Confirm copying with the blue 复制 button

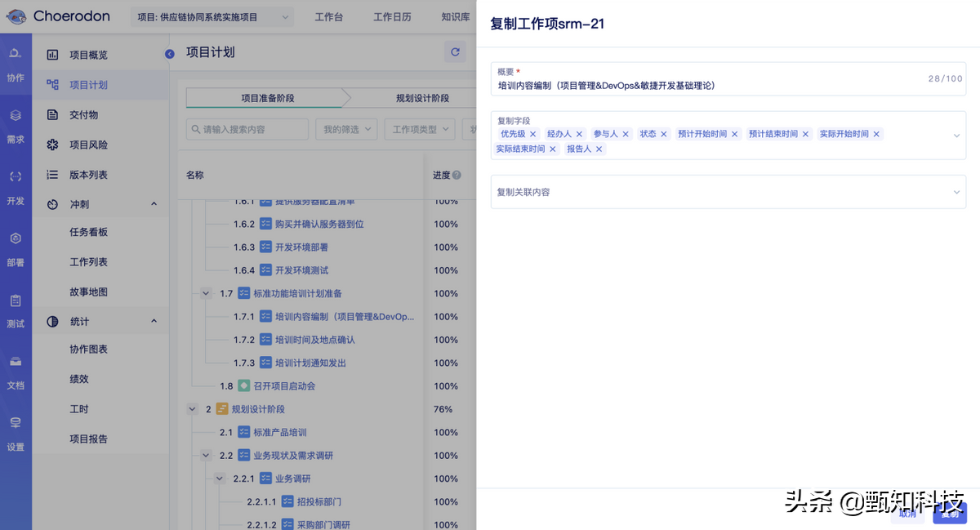[x=950, y=514]
